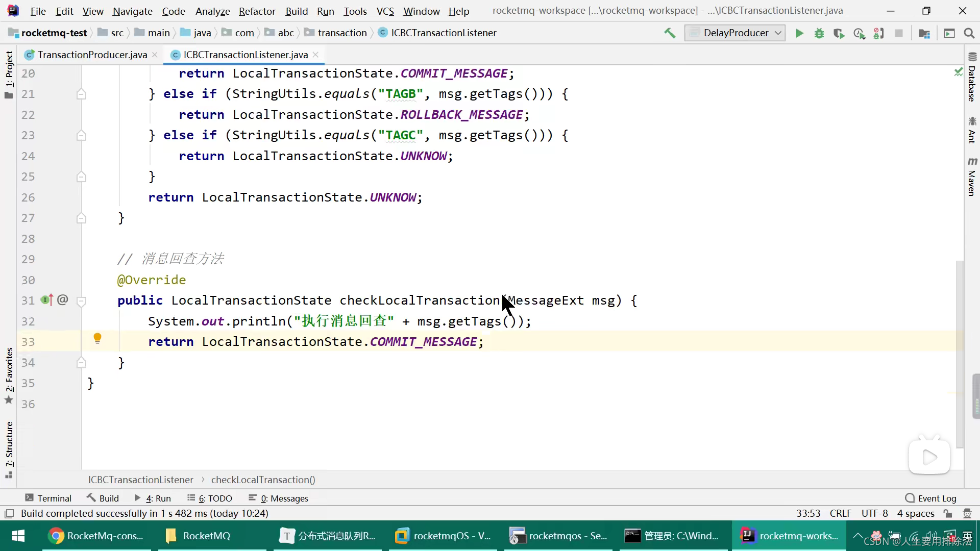Collapse the code block fold at line 21
980x551 pixels.
click(x=81, y=94)
